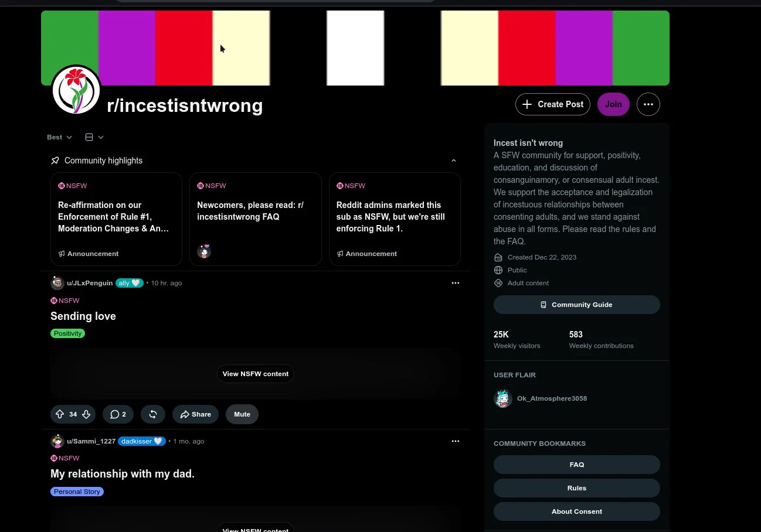Click the '583' weekly contributions count
The height and width of the screenshot is (532, 761).
click(x=576, y=335)
